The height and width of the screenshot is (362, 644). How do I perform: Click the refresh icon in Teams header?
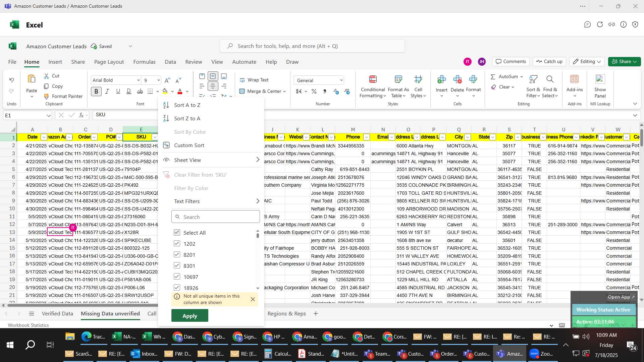(x=600, y=24)
